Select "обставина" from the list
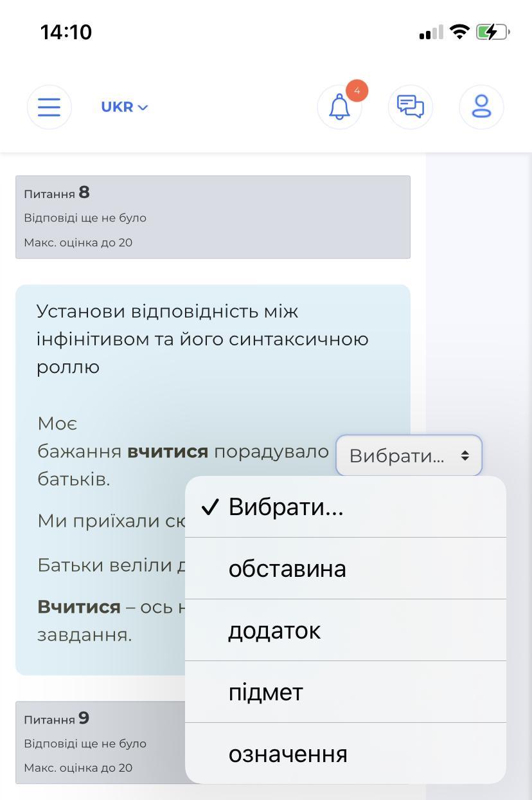The width and height of the screenshot is (532, 800). [x=287, y=568]
